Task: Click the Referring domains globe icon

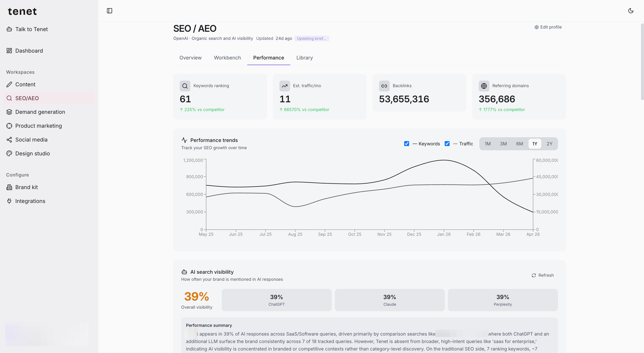Action: coord(484,86)
